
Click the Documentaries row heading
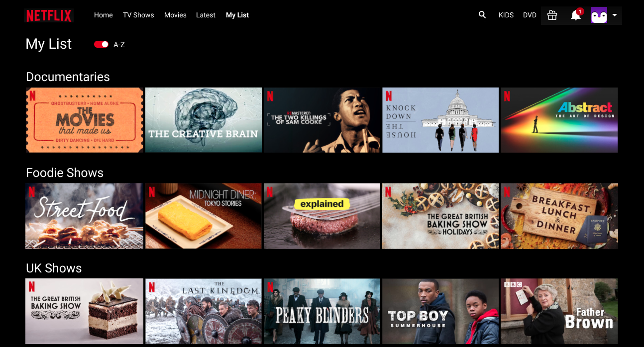pyautogui.click(x=68, y=77)
